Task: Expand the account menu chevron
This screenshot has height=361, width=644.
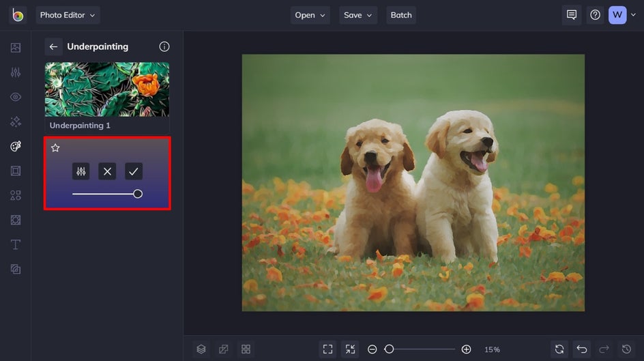Action: point(633,15)
